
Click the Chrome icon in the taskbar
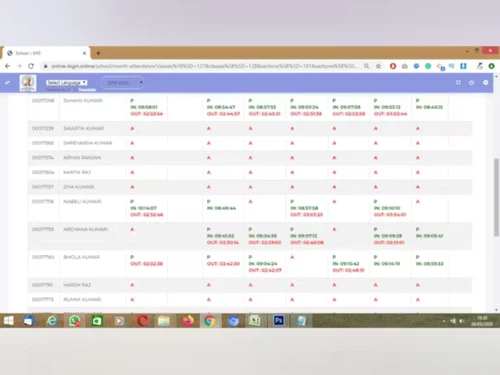point(210,321)
